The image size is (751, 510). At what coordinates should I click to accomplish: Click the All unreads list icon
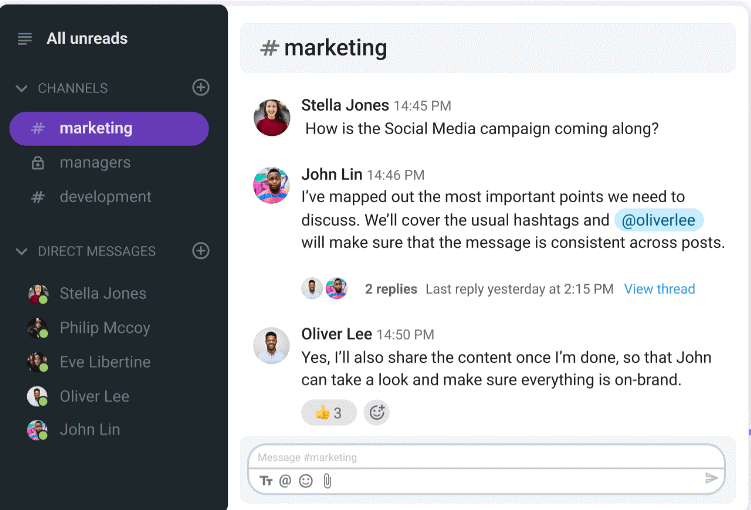(25, 38)
